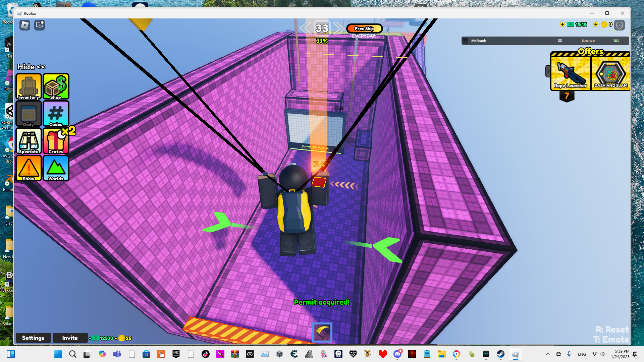Open the Shop icon
Image resolution: width=644 pixels, height=362 pixels.
pyautogui.click(x=56, y=86)
